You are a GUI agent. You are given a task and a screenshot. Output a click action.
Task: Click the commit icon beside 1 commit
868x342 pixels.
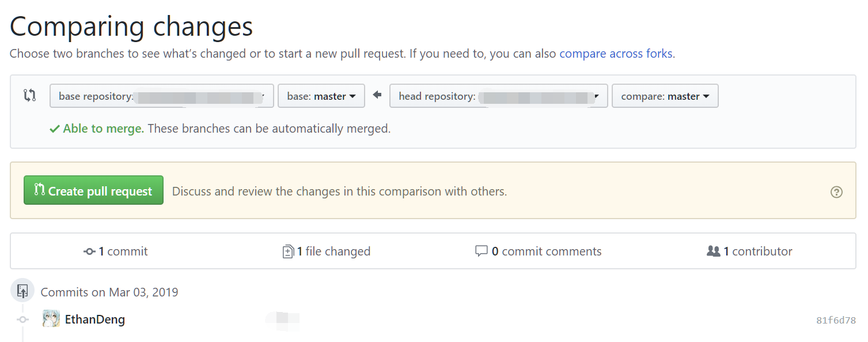click(x=89, y=251)
